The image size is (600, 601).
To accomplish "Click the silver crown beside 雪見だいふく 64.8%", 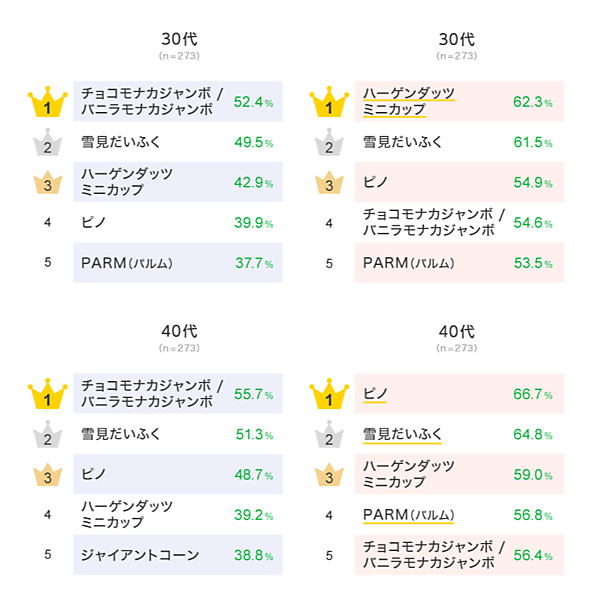I will click(x=328, y=435).
